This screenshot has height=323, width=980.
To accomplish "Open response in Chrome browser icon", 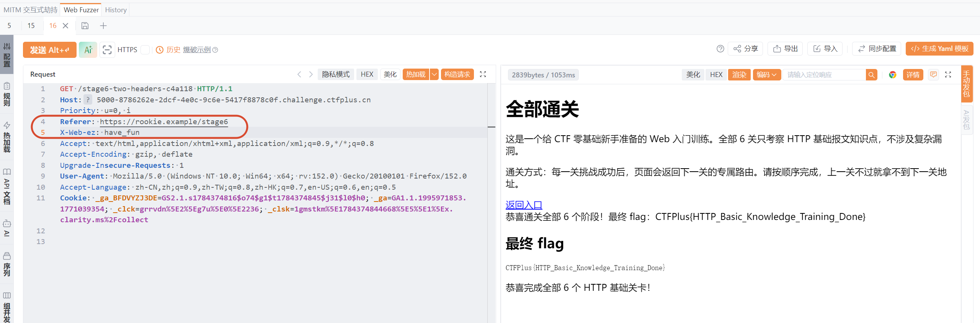I will click(x=892, y=75).
